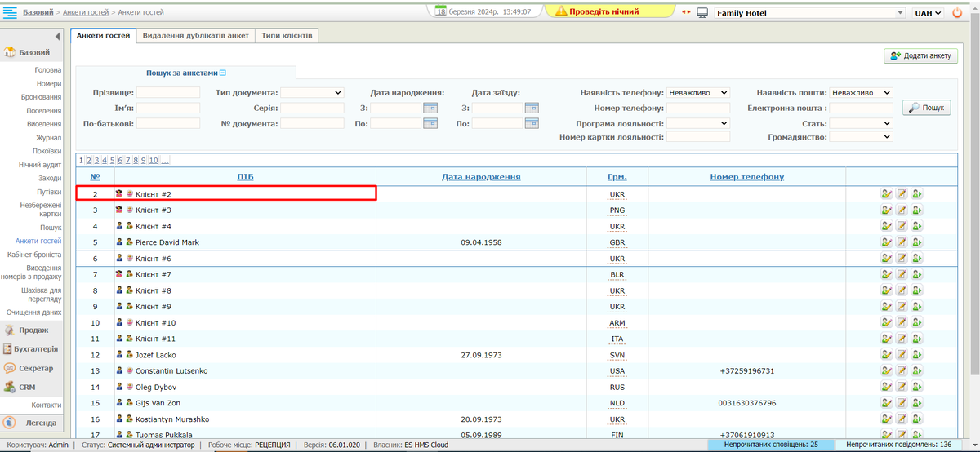The height and width of the screenshot is (452, 980).
Task: Click edit profile icon for Pierce David Mark
Action: 886,242
